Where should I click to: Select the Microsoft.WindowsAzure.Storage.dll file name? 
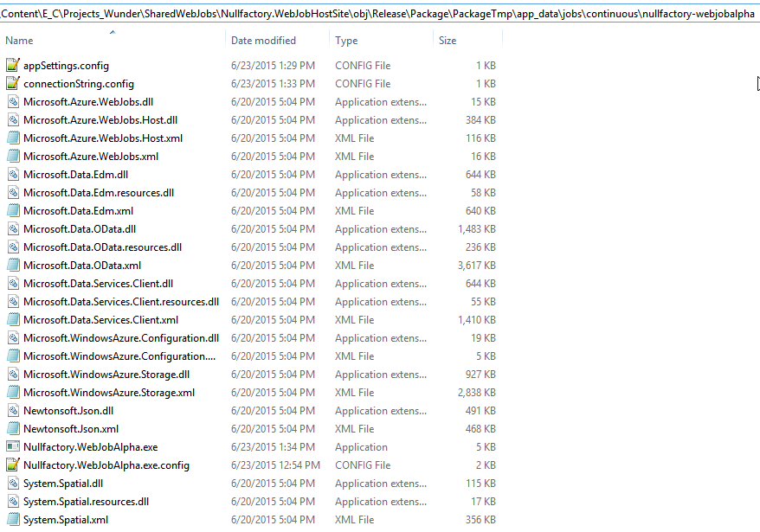tap(106, 374)
